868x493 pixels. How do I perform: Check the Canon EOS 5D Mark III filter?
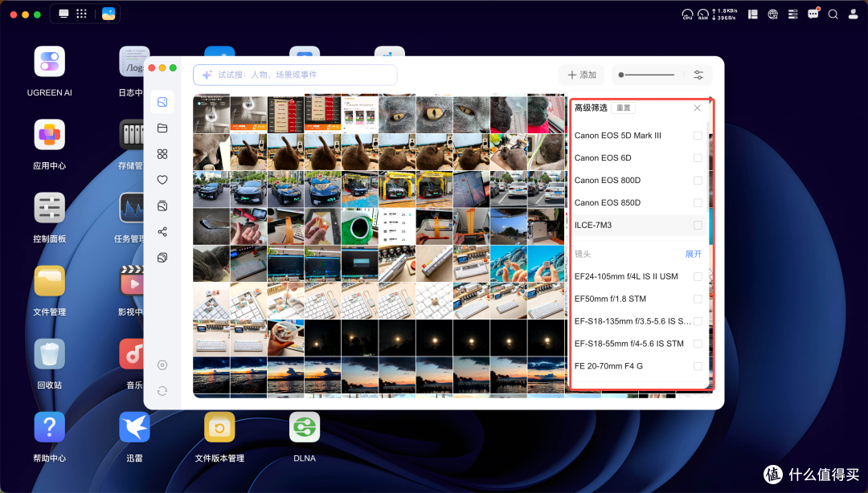coord(698,136)
